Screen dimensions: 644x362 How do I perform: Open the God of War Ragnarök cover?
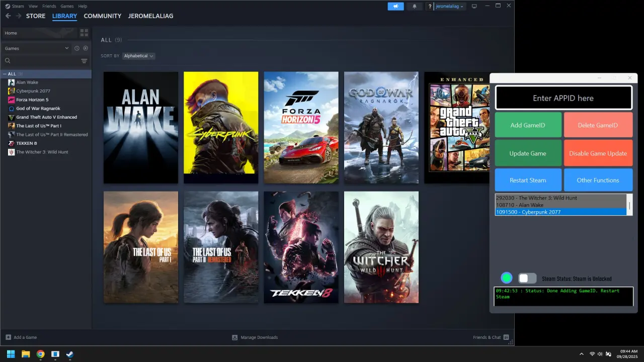click(x=381, y=128)
